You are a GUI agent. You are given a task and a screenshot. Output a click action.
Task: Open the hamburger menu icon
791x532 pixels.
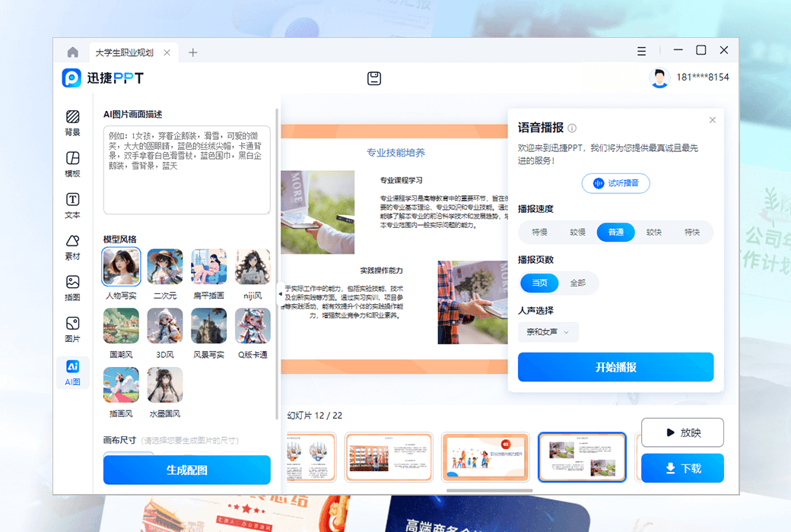[641, 52]
